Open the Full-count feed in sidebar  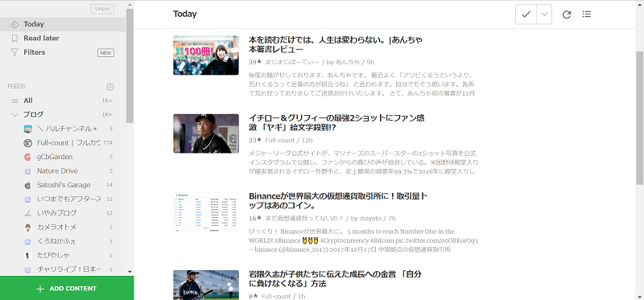pos(68,143)
